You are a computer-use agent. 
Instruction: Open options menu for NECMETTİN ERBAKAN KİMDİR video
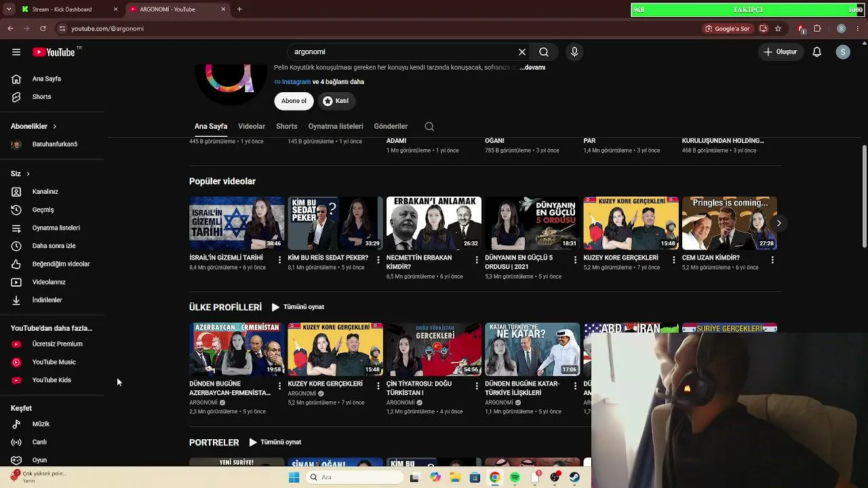(477, 260)
